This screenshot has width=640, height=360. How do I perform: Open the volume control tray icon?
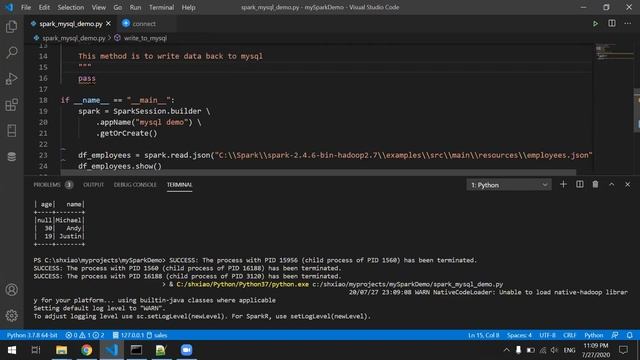pyautogui.click(x=554, y=350)
